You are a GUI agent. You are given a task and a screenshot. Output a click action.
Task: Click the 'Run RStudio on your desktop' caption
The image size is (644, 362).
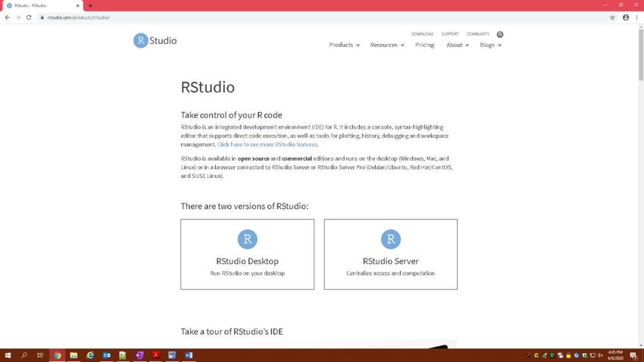click(247, 273)
